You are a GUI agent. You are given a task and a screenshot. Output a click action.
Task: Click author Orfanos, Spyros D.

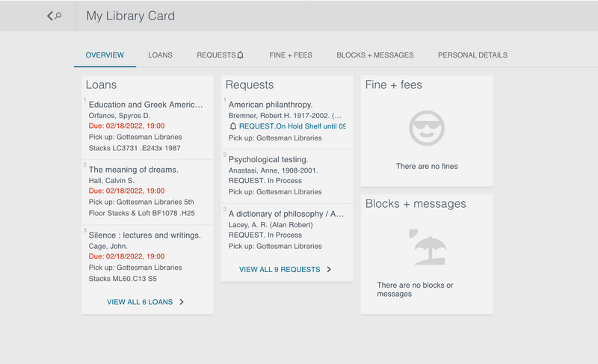coord(120,116)
